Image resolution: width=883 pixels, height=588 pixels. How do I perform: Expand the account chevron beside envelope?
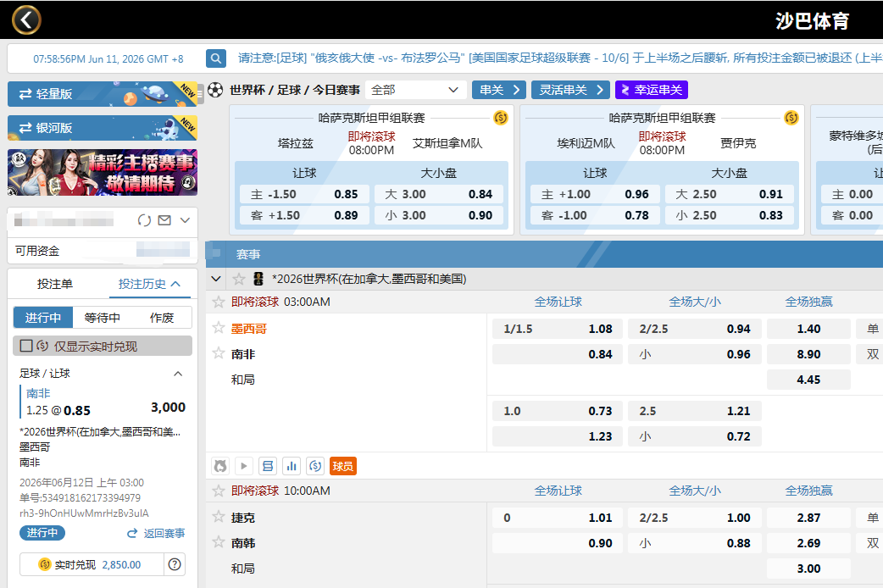tap(185, 220)
